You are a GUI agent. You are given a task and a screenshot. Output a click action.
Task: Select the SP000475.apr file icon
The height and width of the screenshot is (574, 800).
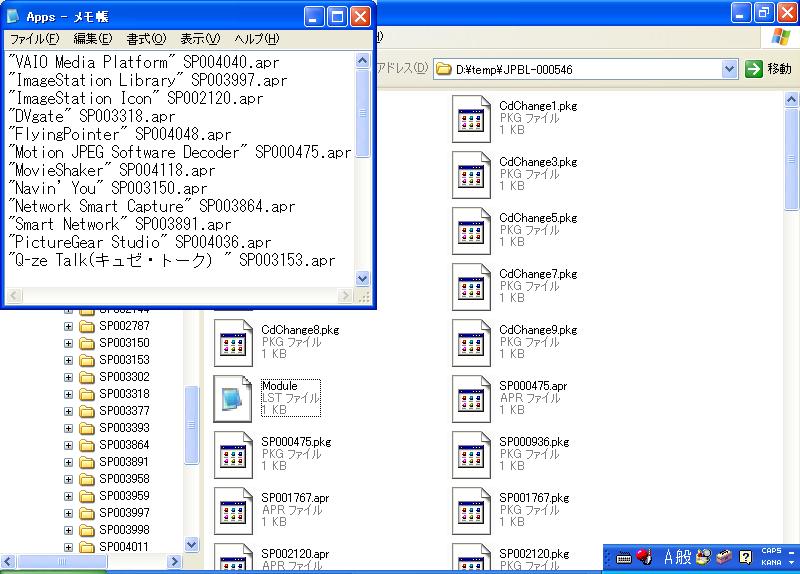point(471,400)
